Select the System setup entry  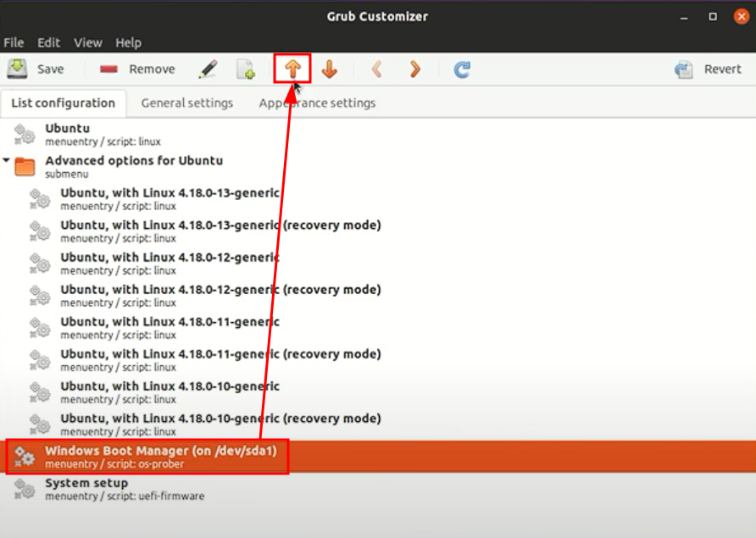click(378, 489)
